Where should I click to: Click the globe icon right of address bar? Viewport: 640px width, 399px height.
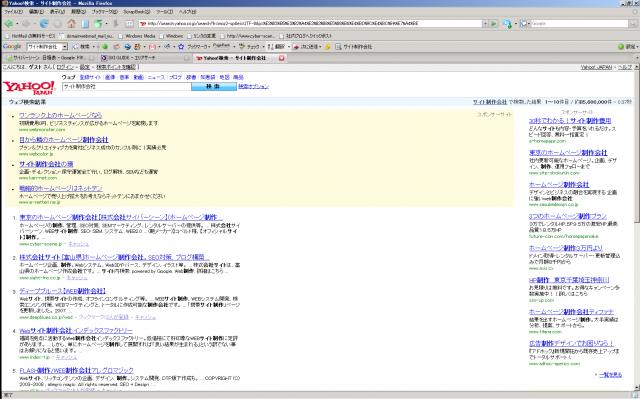pyautogui.click(x=507, y=24)
